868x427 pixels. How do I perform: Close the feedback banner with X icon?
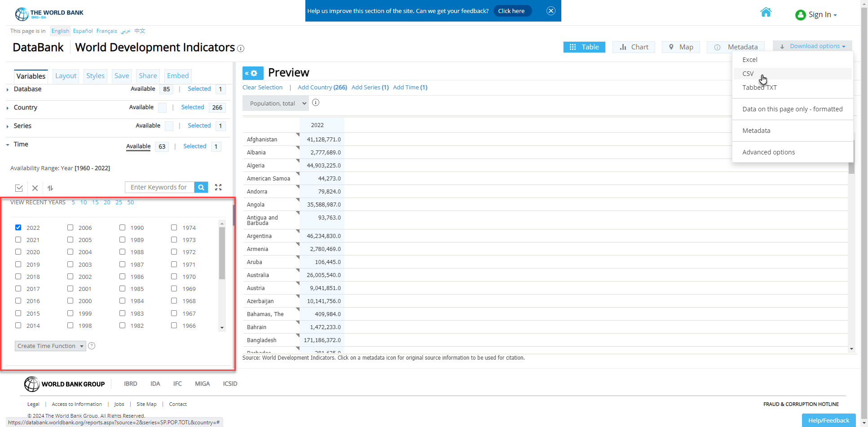tap(551, 11)
